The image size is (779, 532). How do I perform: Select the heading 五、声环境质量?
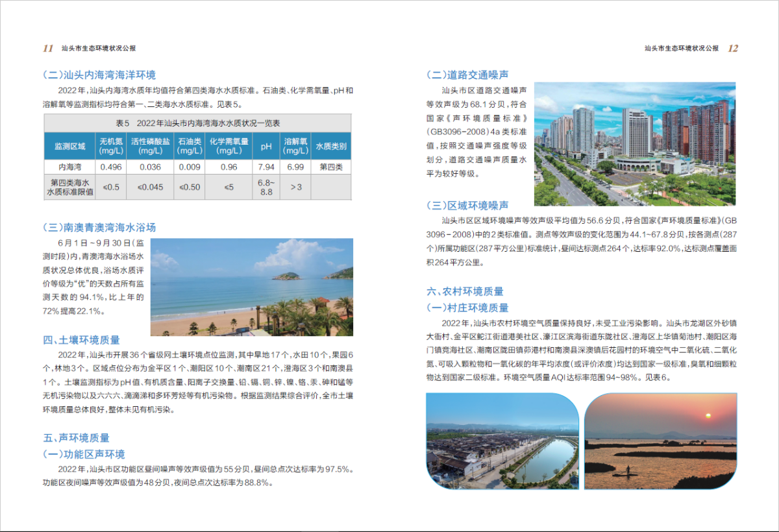click(76, 438)
